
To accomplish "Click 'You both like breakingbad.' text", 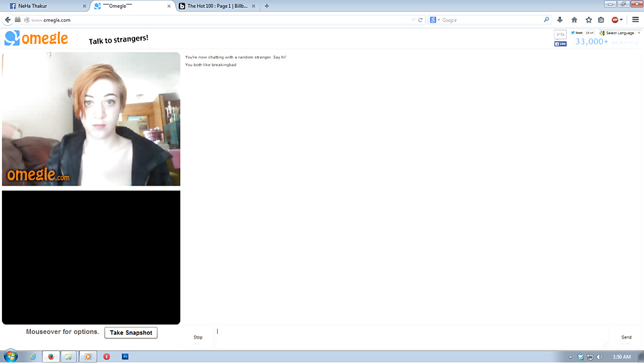I will point(211,64).
